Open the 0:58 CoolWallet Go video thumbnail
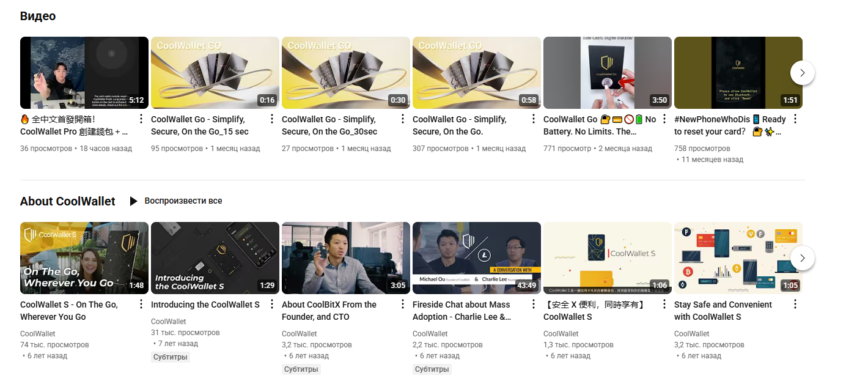 point(476,73)
